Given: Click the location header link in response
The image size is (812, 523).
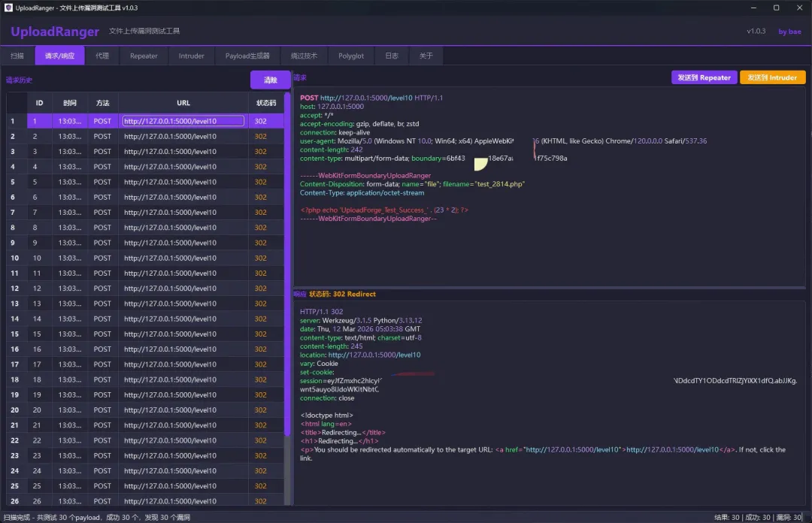Looking at the screenshot, I should (374, 355).
